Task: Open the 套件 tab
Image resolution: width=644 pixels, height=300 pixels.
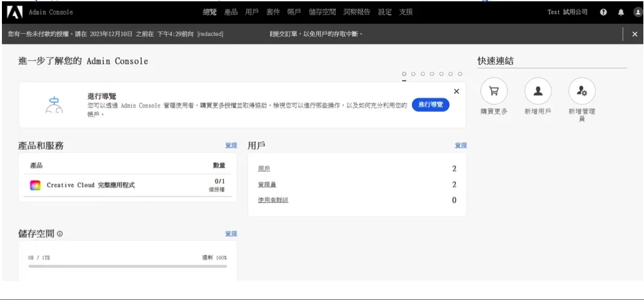Action: pos(273,12)
